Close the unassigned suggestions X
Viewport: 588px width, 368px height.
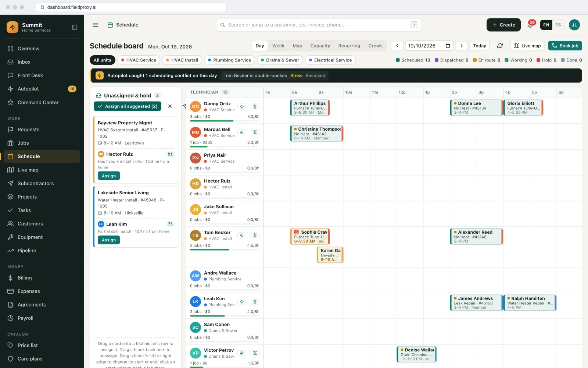[x=170, y=106]
